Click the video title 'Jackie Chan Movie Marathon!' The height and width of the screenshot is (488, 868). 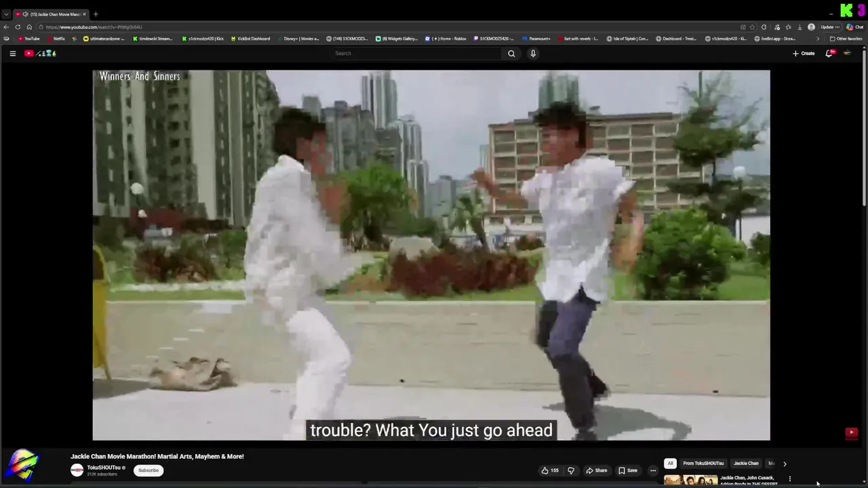click(x=157, y=457)
